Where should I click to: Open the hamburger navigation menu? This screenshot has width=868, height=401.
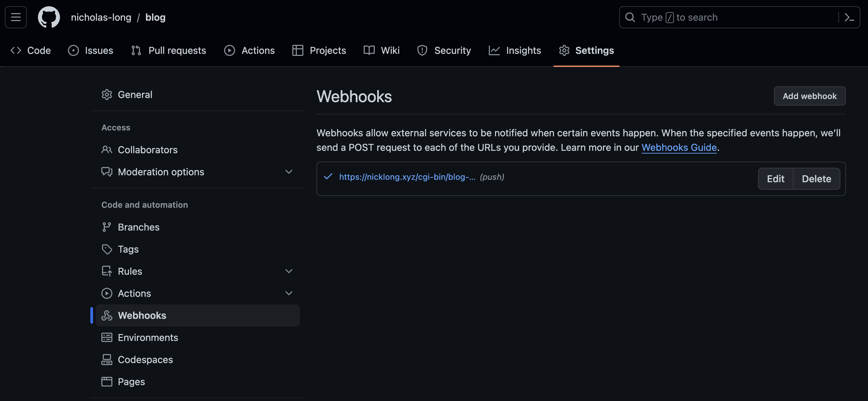16,17
